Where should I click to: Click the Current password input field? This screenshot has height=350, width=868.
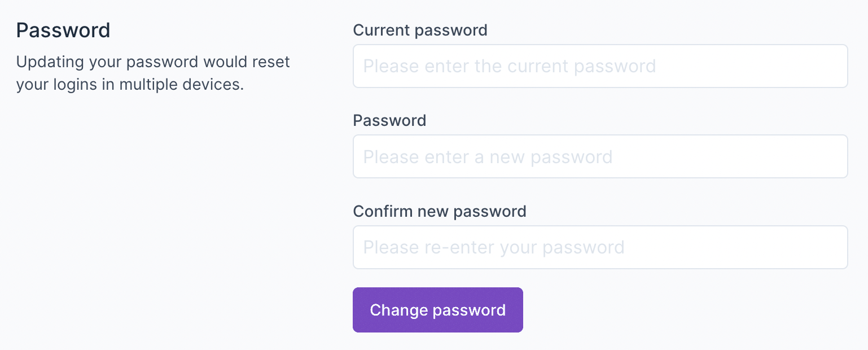pyautogui.click(x=600, y=66)
